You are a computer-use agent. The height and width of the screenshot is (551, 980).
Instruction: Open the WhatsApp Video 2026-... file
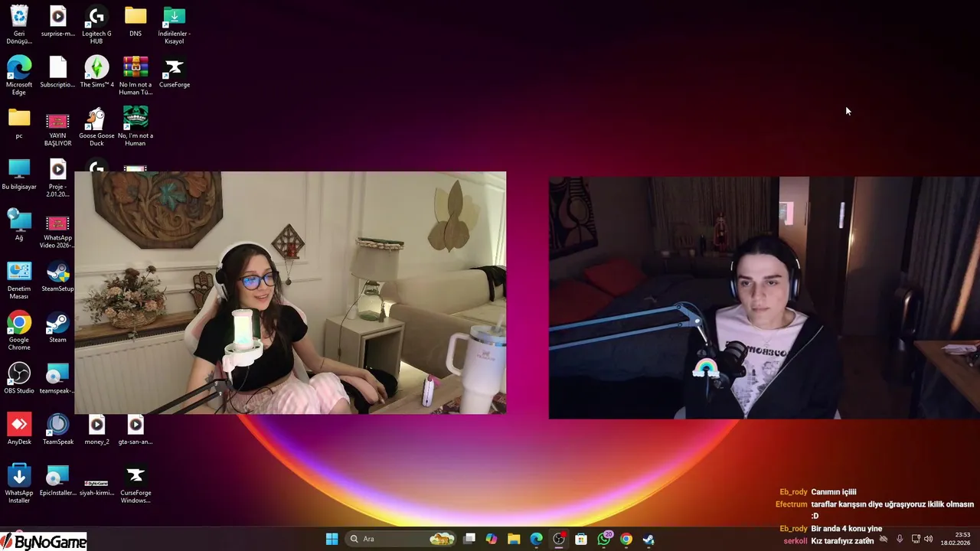tap(58, 231)
